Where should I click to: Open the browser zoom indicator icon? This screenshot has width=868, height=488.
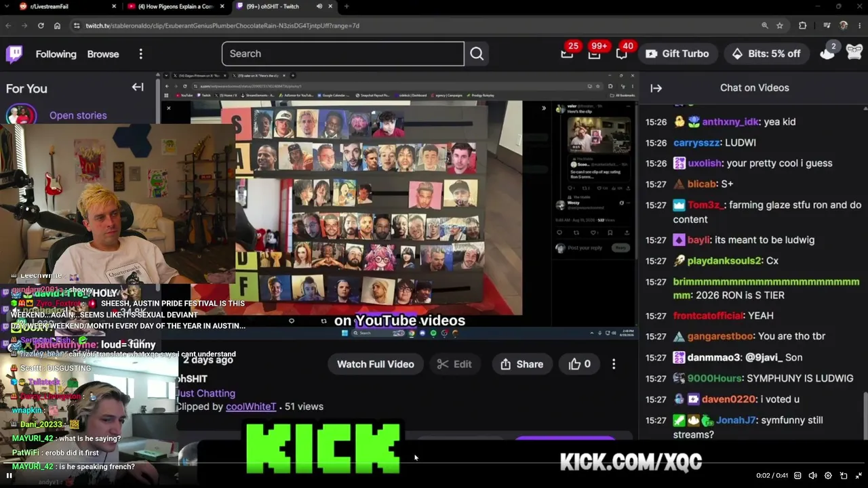tap(765, 26)
